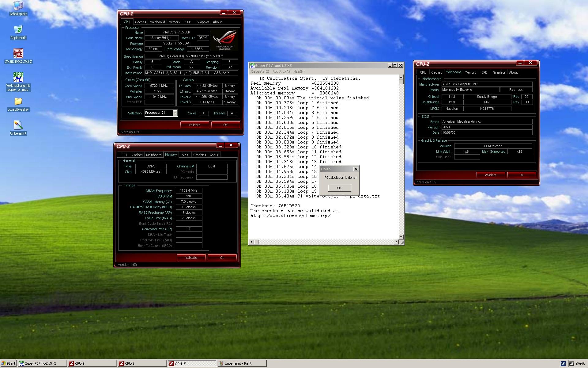
Task: Open the Papierkorb recycle bin icon
Action: 18,33
